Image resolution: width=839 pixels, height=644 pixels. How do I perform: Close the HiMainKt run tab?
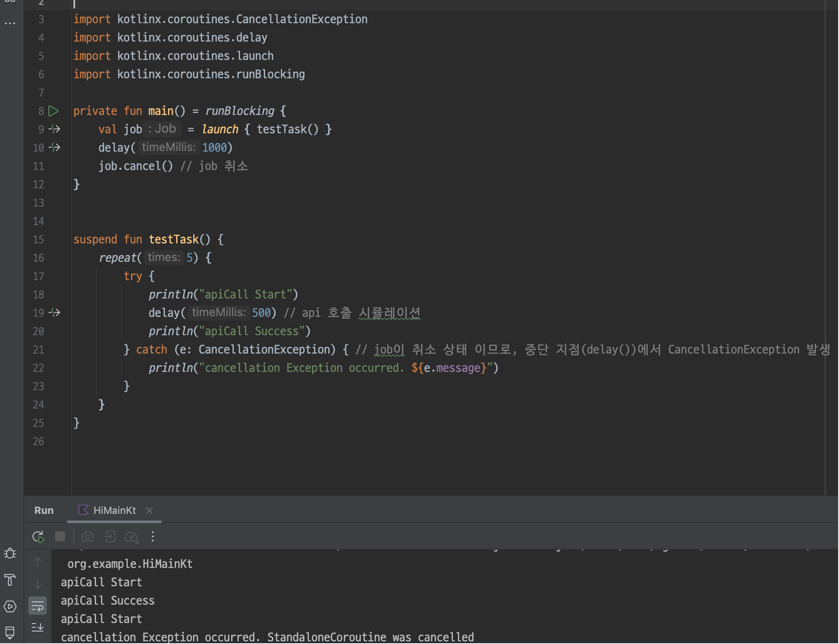coord(149,511)
